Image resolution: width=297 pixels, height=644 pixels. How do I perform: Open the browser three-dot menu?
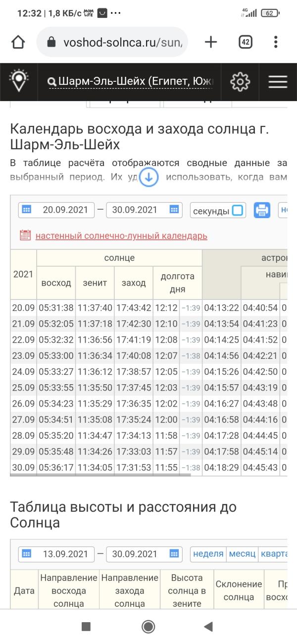[x=276, y=42]
